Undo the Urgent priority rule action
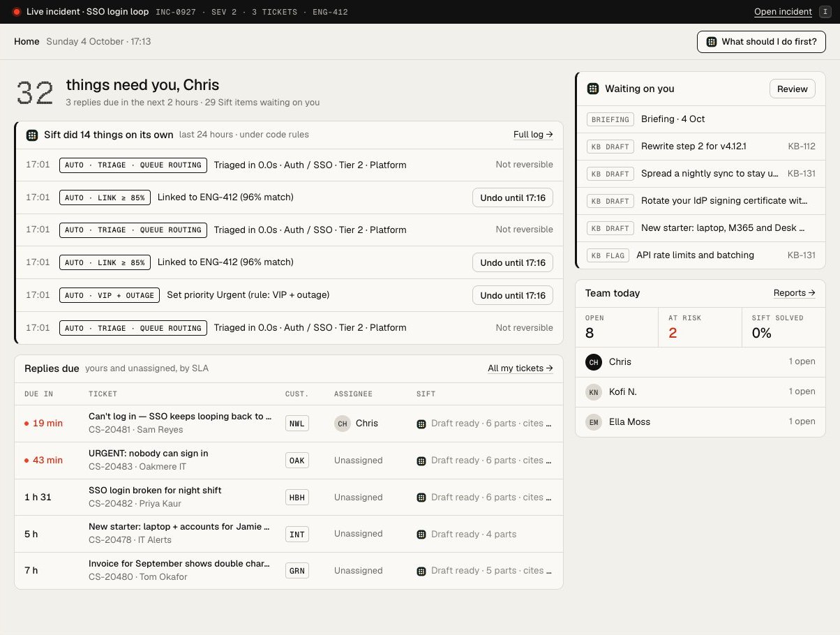The height and width of the screenshot is (635, 840). click(513, 295)
